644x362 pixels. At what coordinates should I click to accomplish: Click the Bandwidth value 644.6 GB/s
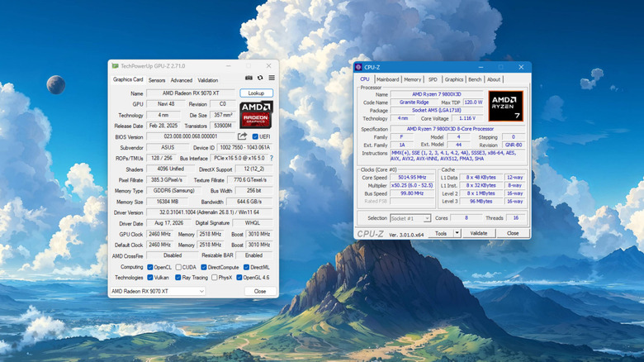[x=249, y=202]
